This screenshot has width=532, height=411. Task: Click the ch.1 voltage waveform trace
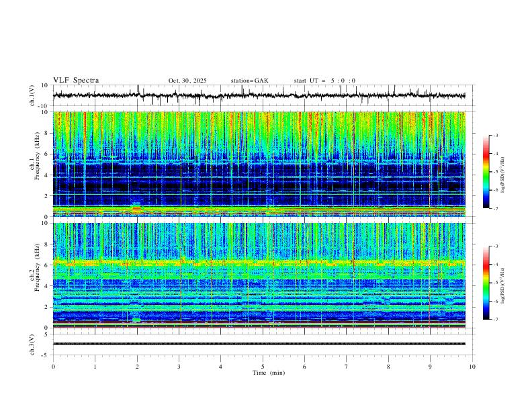[259, 95]
